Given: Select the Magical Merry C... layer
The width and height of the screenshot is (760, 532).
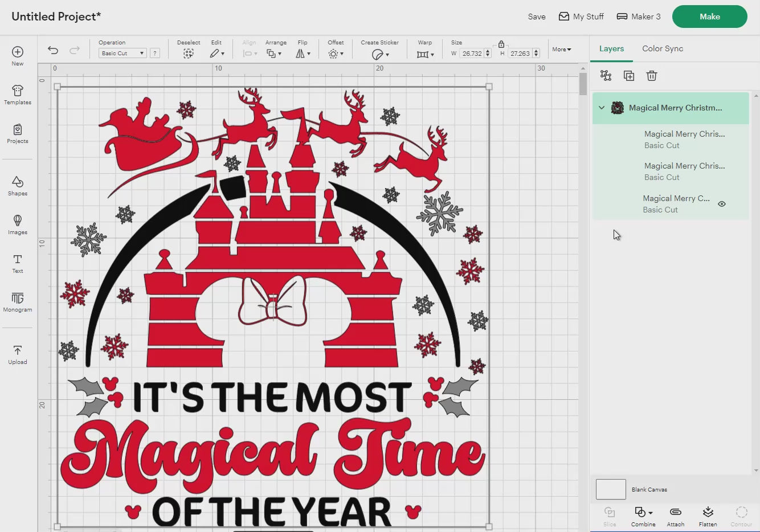Looking at the screenshot, I should [x=671, y=204].
